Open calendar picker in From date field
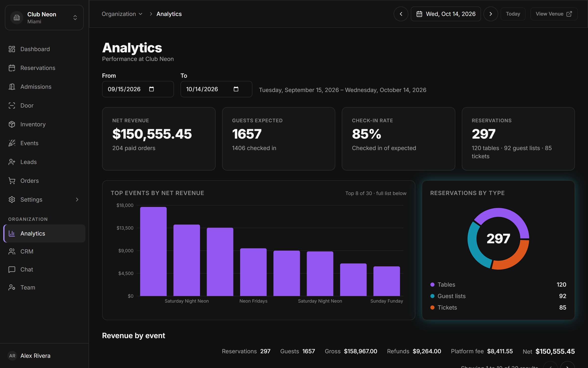The height and width of the screenshot is (368, 588). pos(151,89)
